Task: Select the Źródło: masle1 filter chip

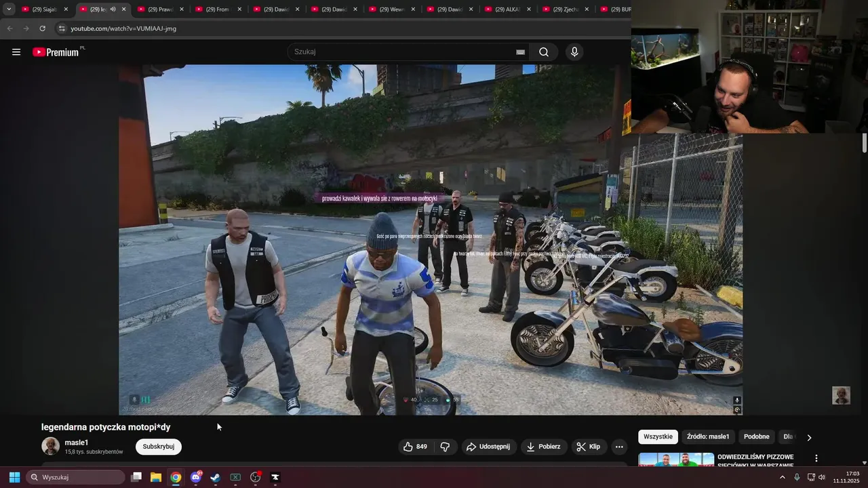Action: (708, 437)
